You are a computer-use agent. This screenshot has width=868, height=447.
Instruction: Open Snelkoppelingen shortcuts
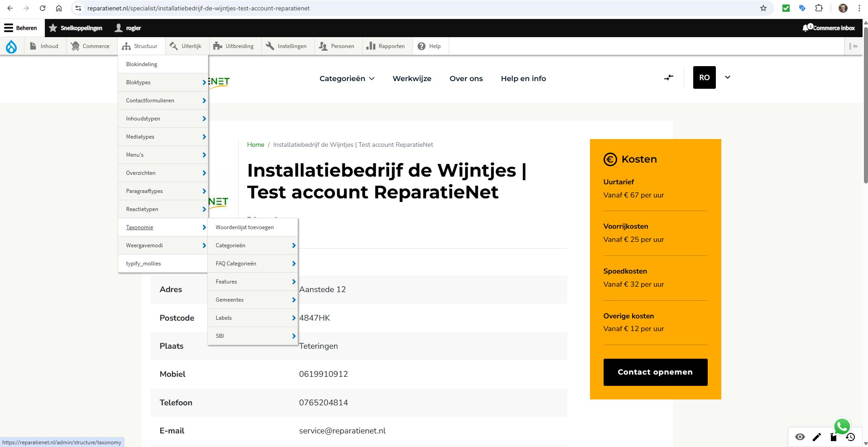tap(76, 28)
